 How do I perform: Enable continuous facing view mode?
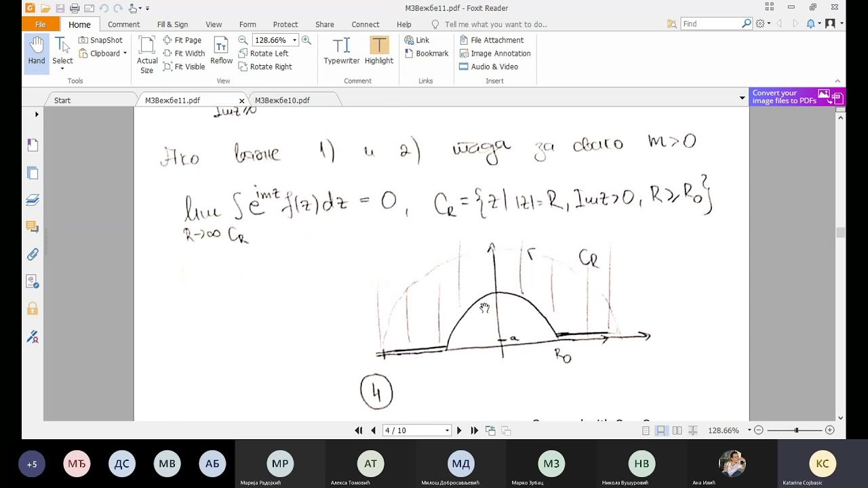coord(692,430)
